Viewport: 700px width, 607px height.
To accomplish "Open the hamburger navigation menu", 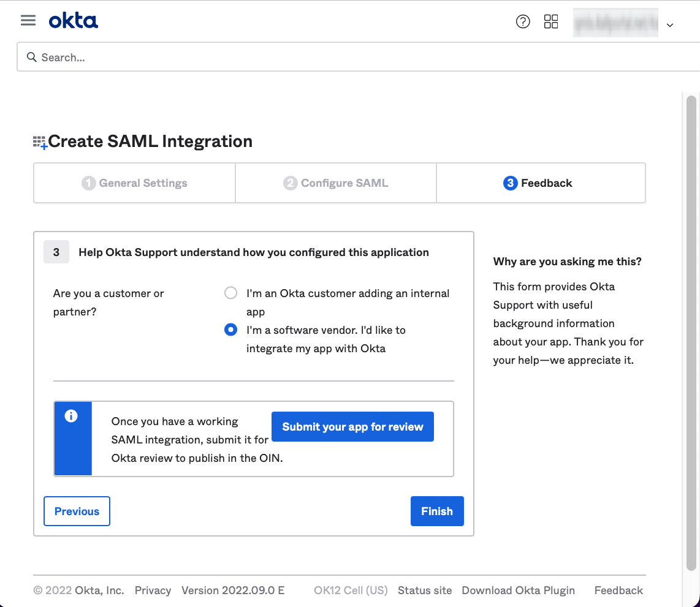I will pyautogui.click(x=28, y=20).
